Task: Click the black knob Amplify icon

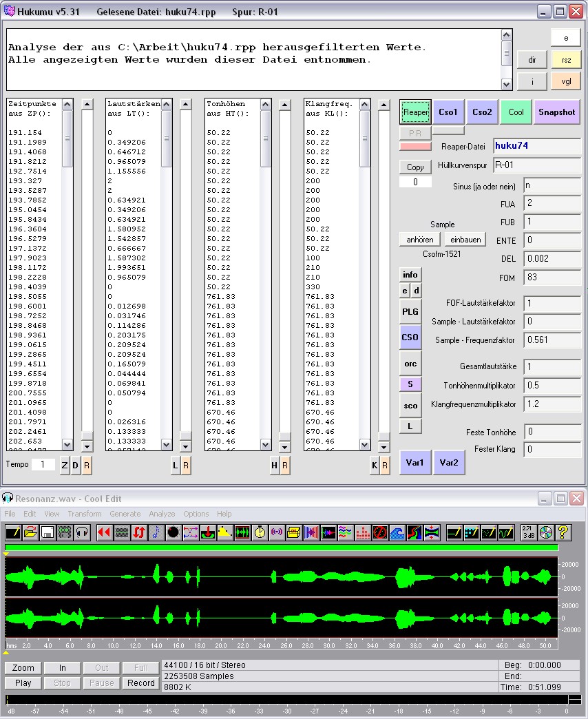Action: pos(174,532)
